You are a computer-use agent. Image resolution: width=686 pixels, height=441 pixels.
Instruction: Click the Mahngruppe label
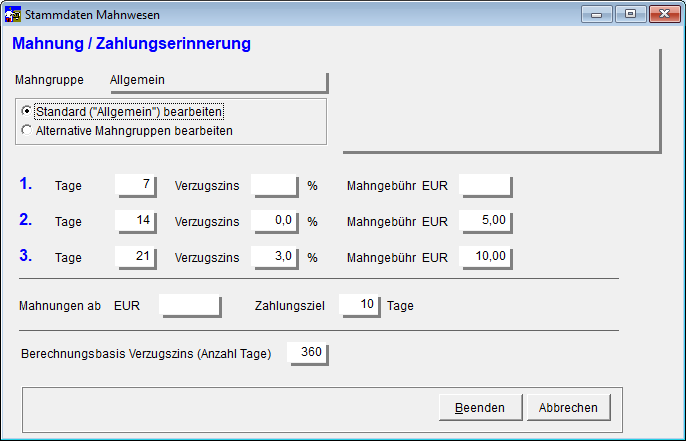[49, 80]
